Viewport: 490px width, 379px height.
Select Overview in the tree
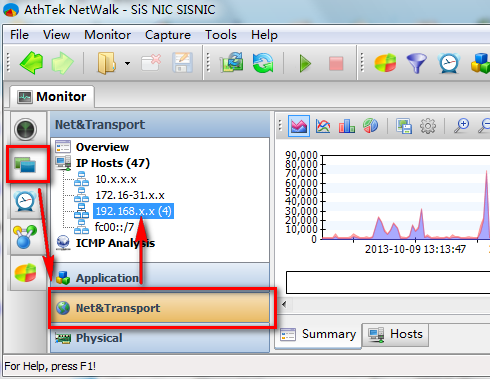click(102, 147)
